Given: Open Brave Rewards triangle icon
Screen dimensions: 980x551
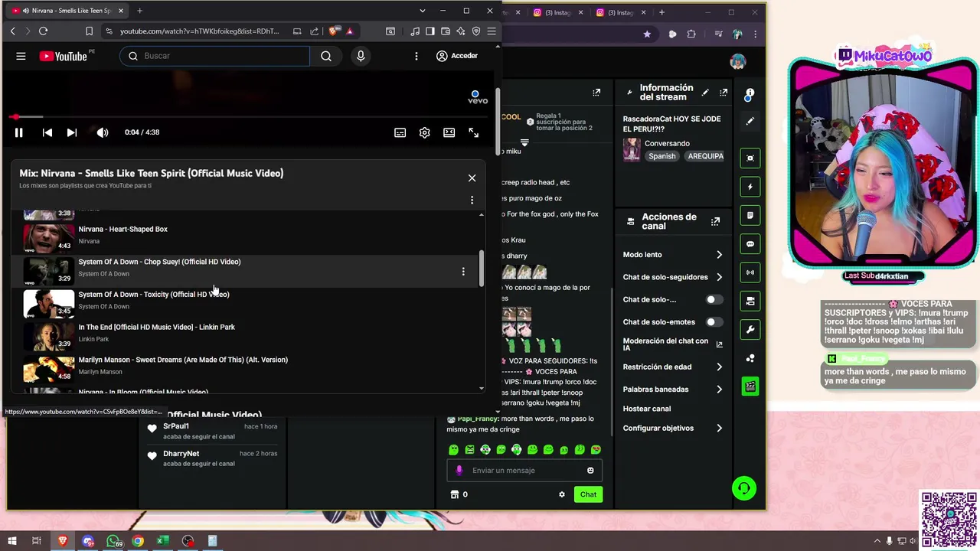Looking at the screenshot, I should point(350,31).
